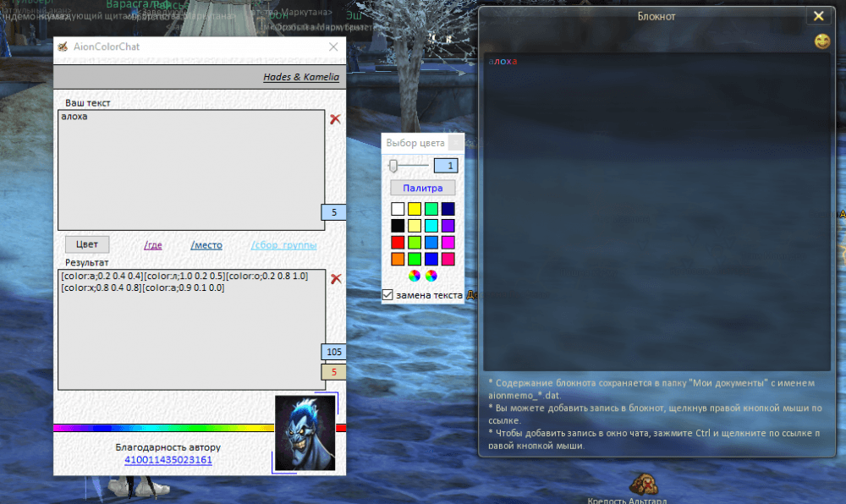
Task: Click the left color wheel icon
Action: (x=414, y=276)
